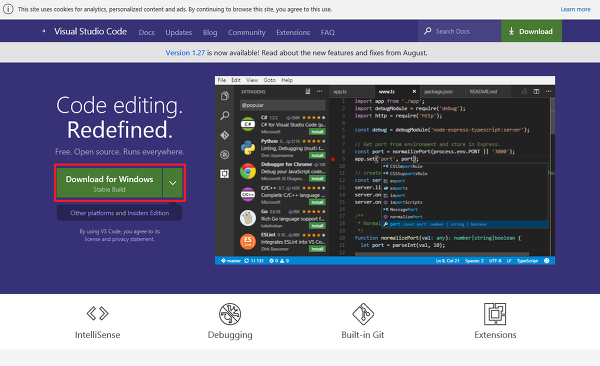This screenshot has height=366, width=600.
Task: Click the master branch in status bar
Action: pyautogui.click(x=231, y=261)
